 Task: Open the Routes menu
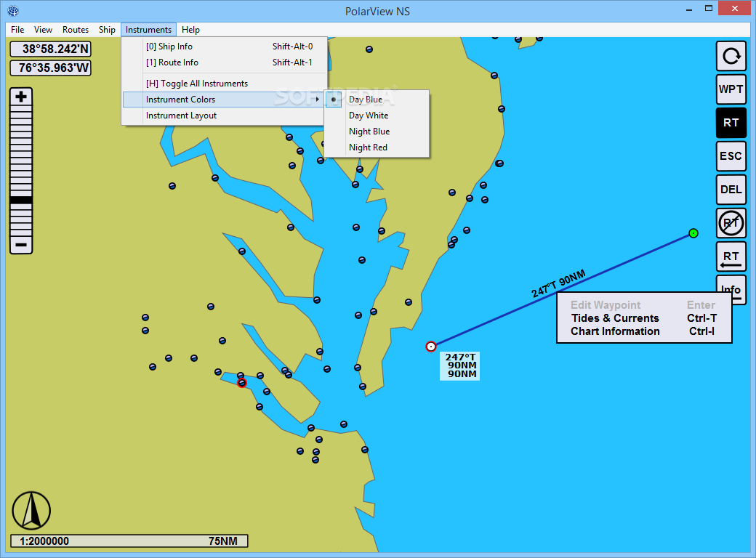(x=75, y=29)
